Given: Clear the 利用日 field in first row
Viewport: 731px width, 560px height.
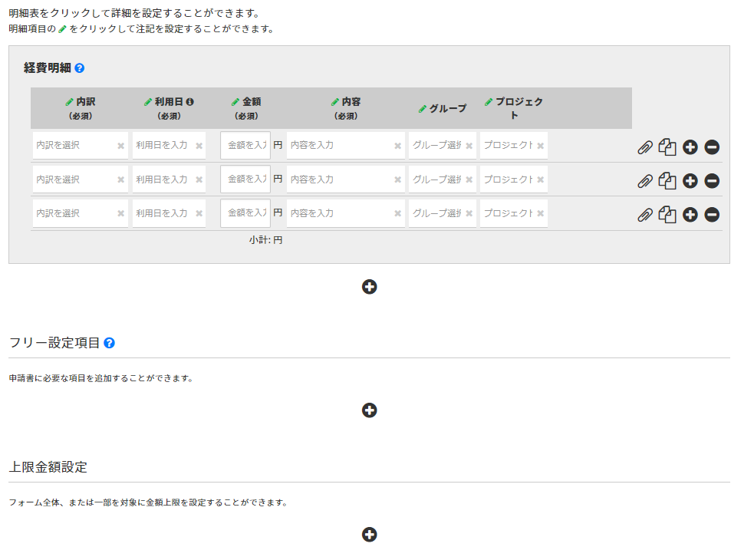Looking at the screenshot, I should [x=199, y=146].
